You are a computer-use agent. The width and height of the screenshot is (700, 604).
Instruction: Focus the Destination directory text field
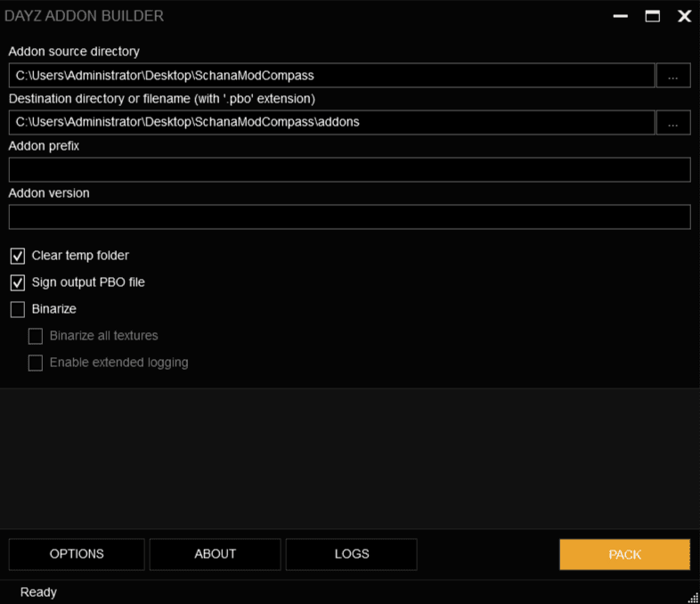tap(331, 122)
